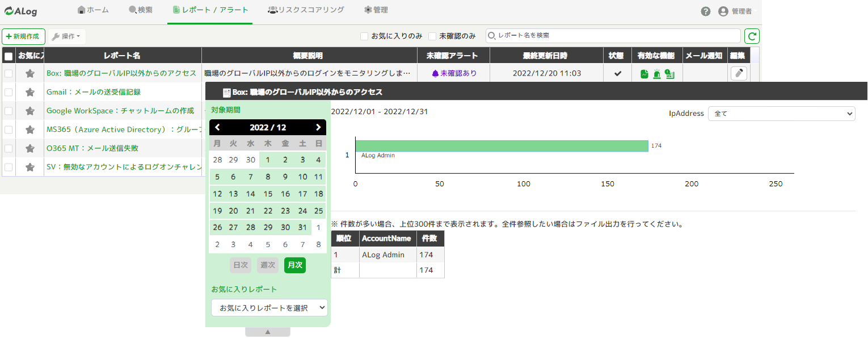Image resolution: width=868 pixels, height=338 pixels.
Task: Check the Box: 職場のグローバルIP row checkbox
Action: 9,73
